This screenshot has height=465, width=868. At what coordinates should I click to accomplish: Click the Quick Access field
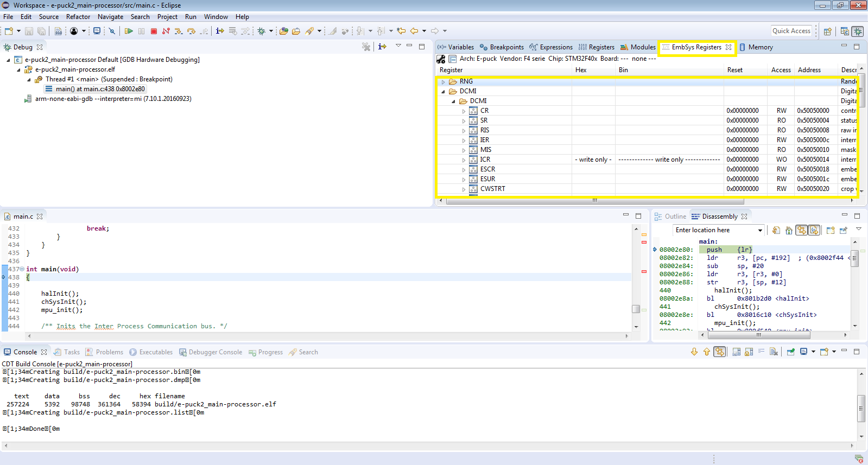tap(791, 31)
